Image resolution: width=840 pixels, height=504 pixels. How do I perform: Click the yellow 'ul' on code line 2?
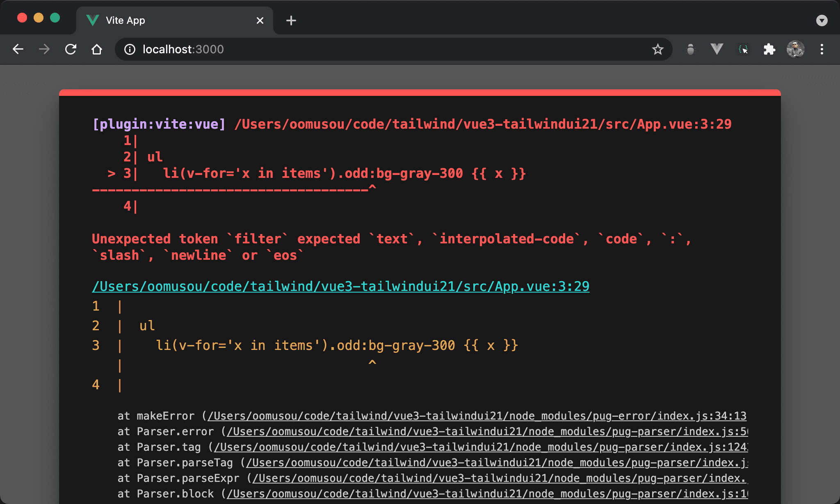pos(147,326)
